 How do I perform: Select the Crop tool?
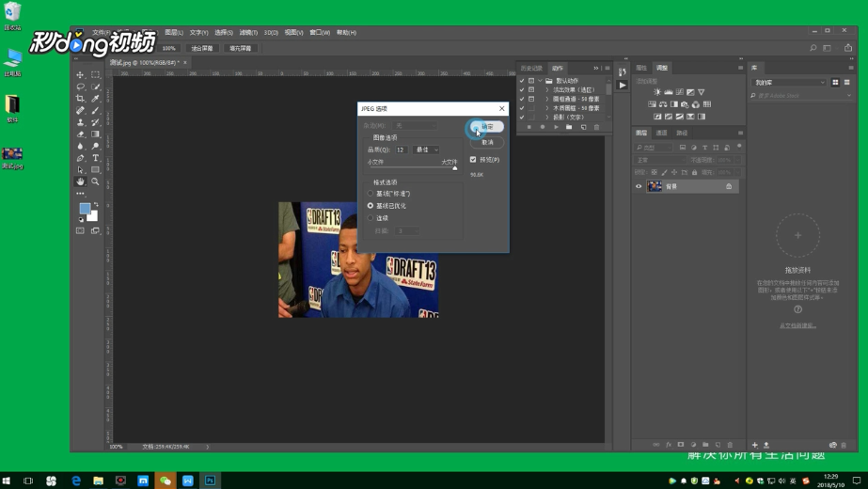coord(80,99)
